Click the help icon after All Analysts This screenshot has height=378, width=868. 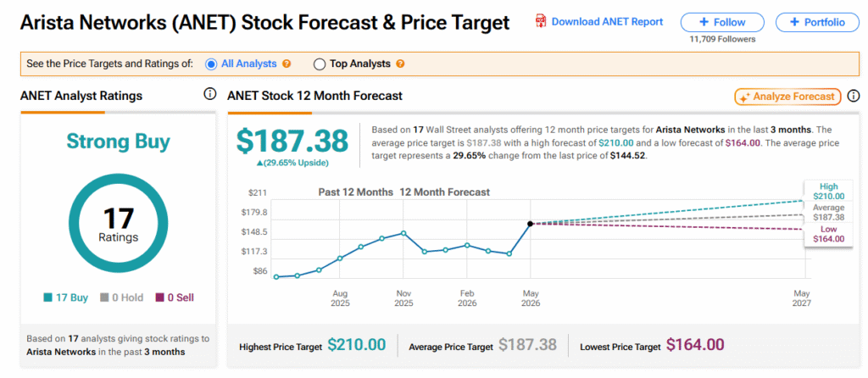point(287,64)
